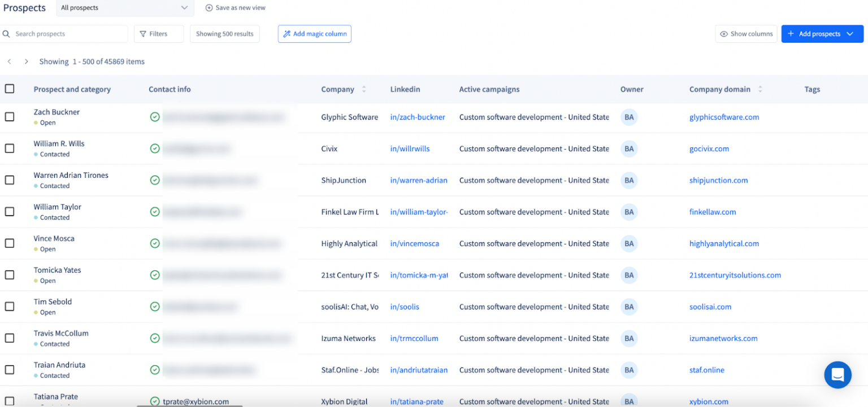Check the row checkbox for Tim Sebold

click(9, 307)
